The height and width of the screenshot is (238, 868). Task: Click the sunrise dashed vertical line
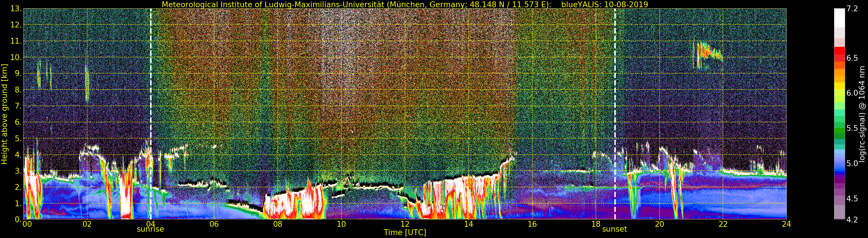click(151, 114)
